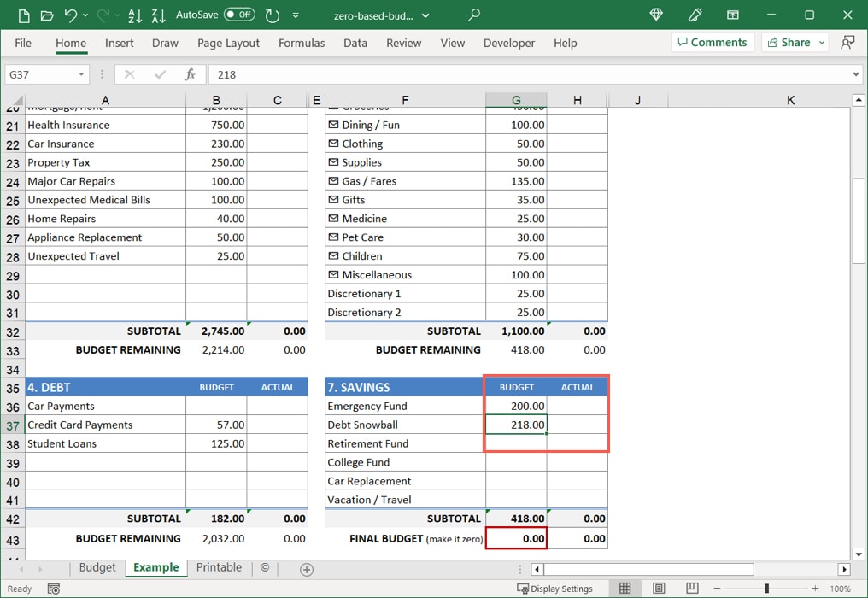This screenshot has height=598, width=868.
Task: Select cell B37 containing 57.00
Action: point(216,425)
